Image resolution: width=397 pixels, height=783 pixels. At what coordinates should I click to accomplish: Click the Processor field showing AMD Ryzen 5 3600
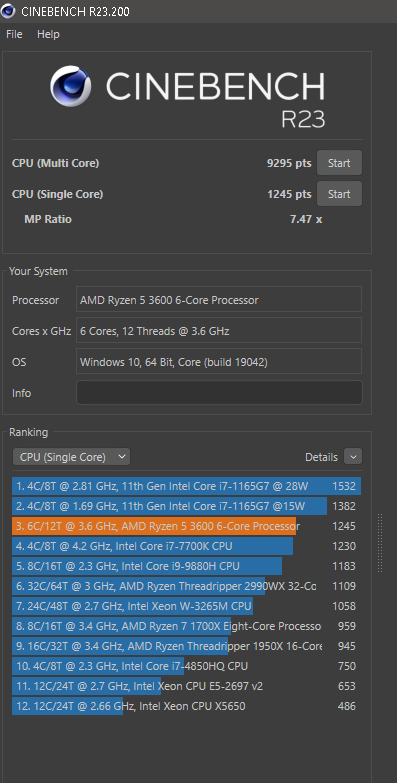click(219, 300)
